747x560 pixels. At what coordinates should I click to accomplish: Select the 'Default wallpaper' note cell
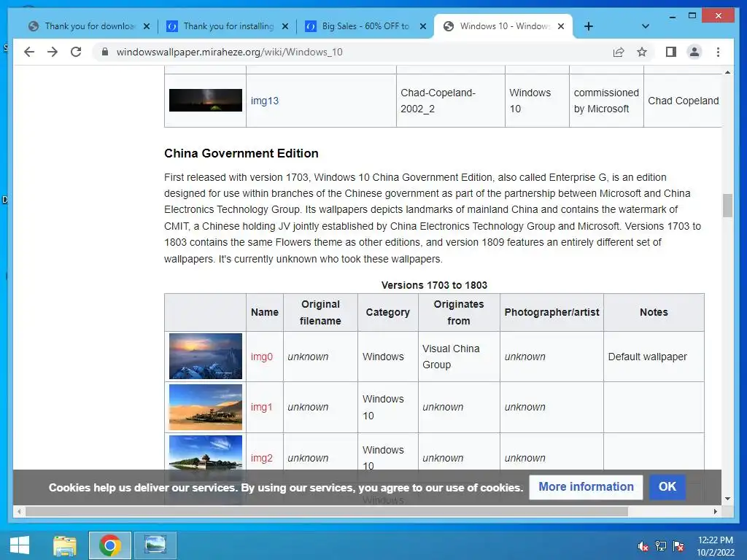coord(654,357)
